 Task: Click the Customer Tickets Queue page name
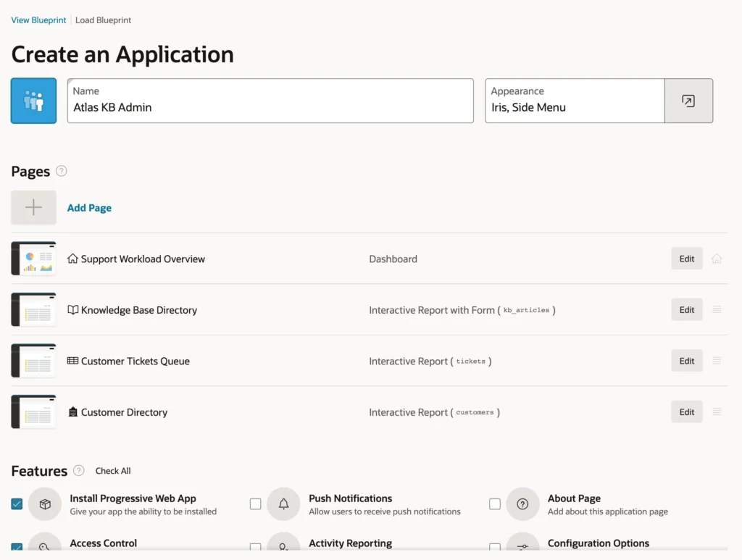coord(136,361)
